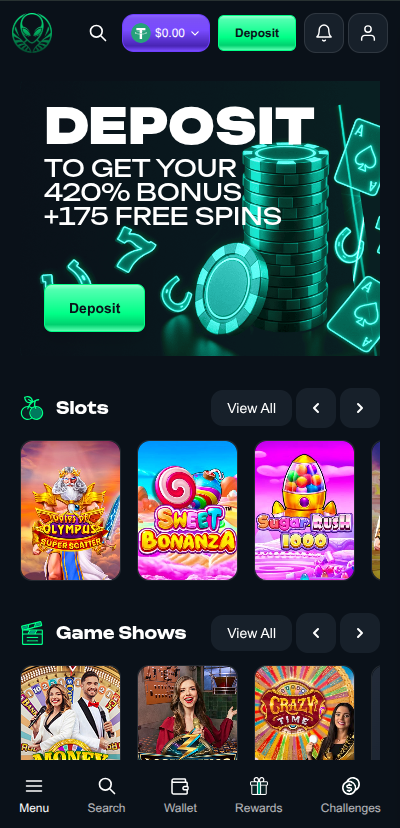This screenshot has height=828, width=400.
Task: Open search via top magnifier icon
Action: pyautogui.click(x=98, y=33)
